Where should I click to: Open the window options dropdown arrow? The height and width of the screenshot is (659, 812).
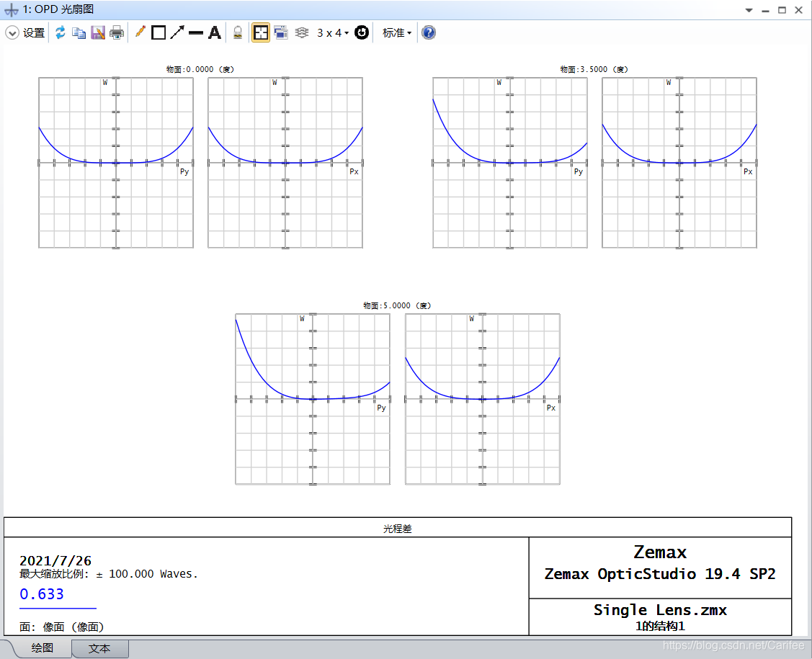pos(749,10)
